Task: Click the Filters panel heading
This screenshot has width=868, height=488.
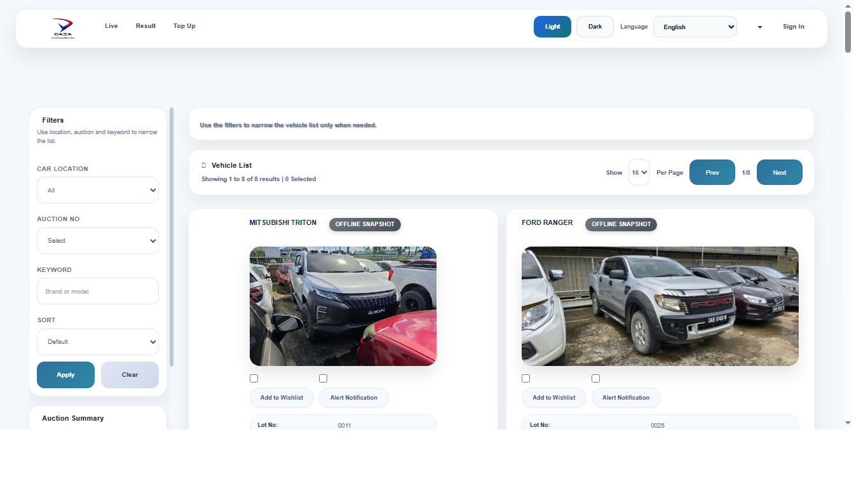Action: click(53, 120)
